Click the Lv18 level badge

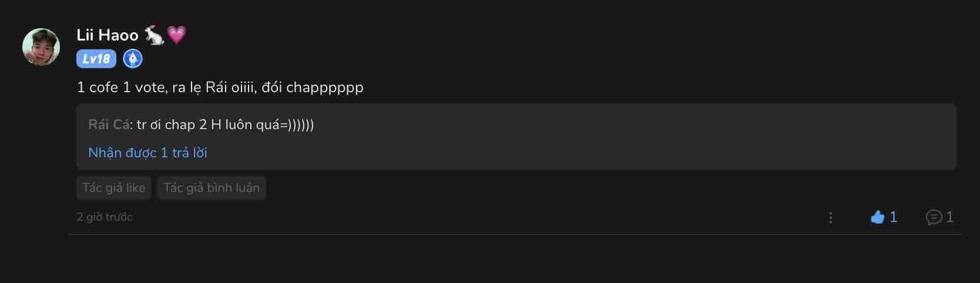click(96, 59)
